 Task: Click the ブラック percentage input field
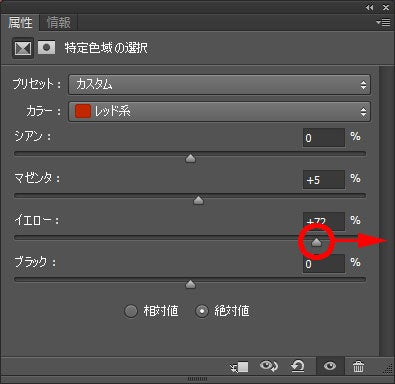coord(324,264)
